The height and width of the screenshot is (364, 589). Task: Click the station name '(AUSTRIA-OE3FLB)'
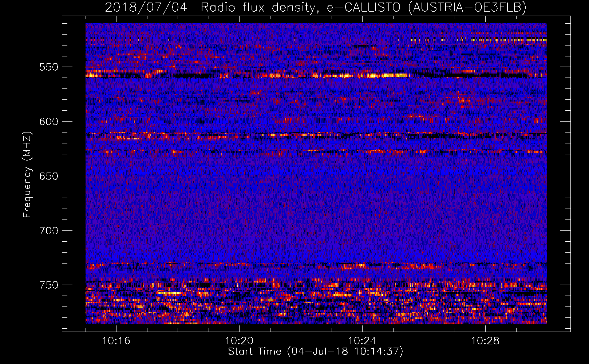click(467, 7)
